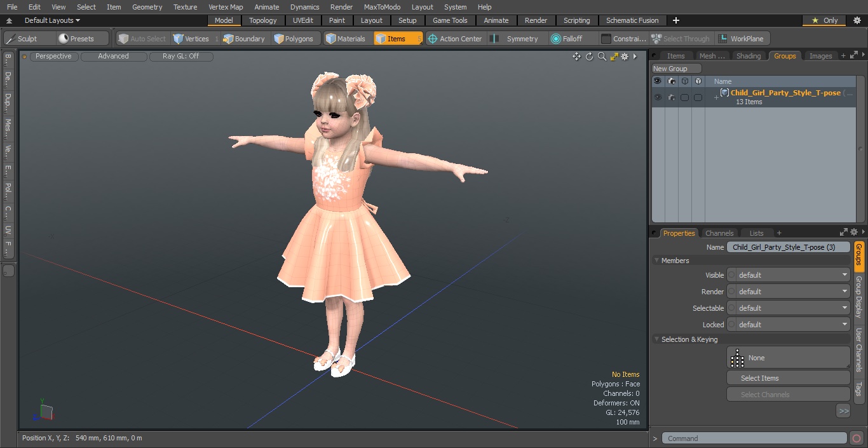868x448 pixels.
Task: Expand the Properties panel with arrows icon
Action: [844, 233]
